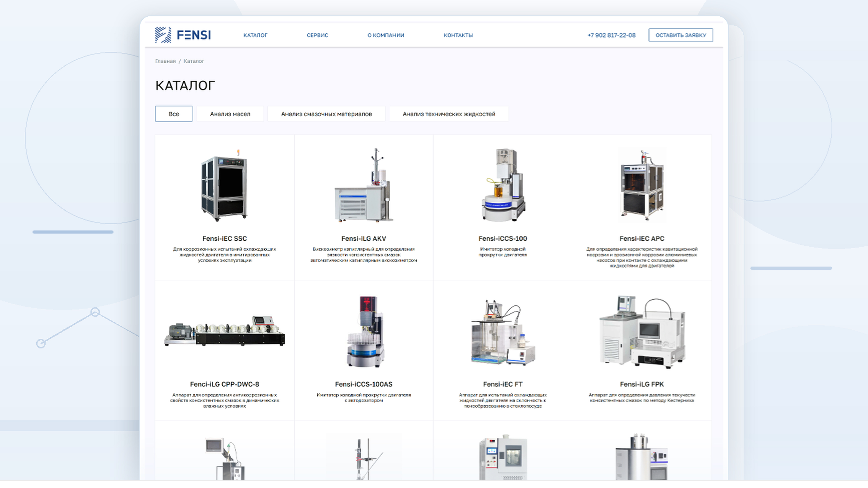Screen dimensions: 868x488
Task: Click the Fensi-iEC APC product title
Action: 642,238
